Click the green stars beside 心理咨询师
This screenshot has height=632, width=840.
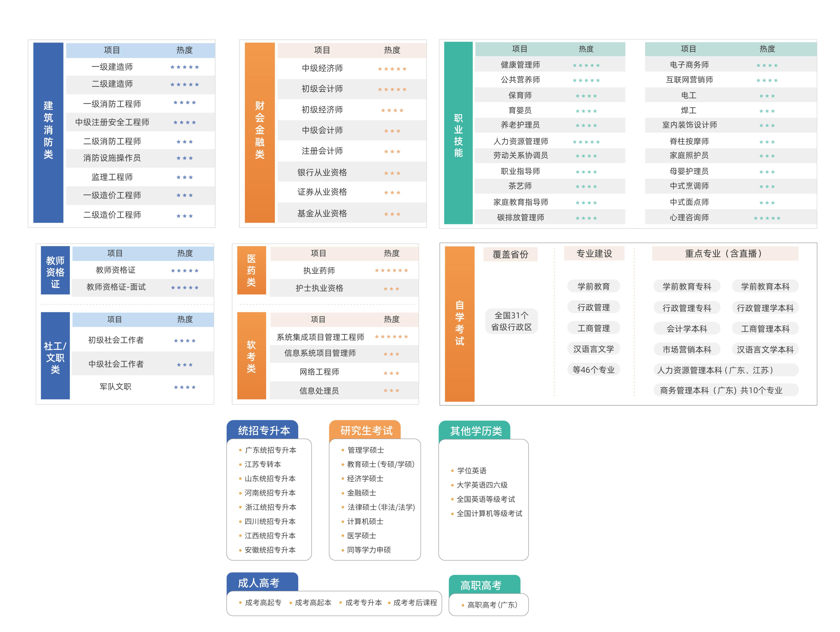767,218
